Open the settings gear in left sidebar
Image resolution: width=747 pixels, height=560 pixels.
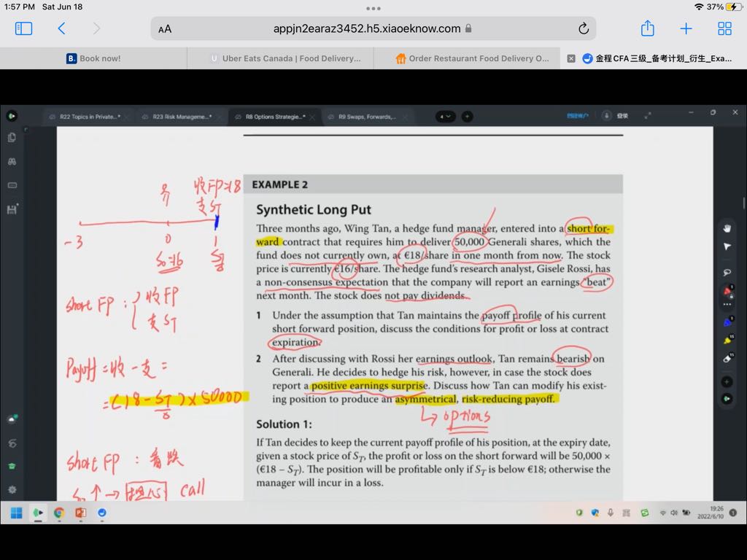pyautogui.click(x=12, y=489)
